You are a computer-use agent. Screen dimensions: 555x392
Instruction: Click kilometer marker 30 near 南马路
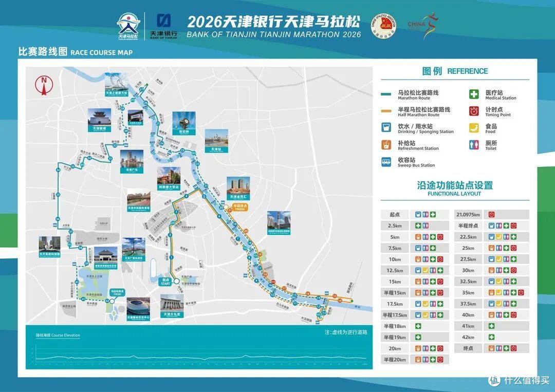tap(115, 145)
